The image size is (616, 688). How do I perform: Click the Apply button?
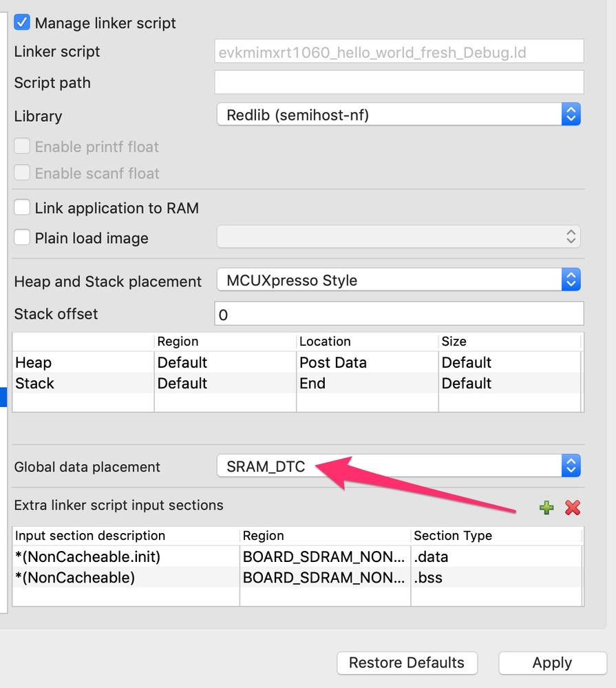pos(553,663)
